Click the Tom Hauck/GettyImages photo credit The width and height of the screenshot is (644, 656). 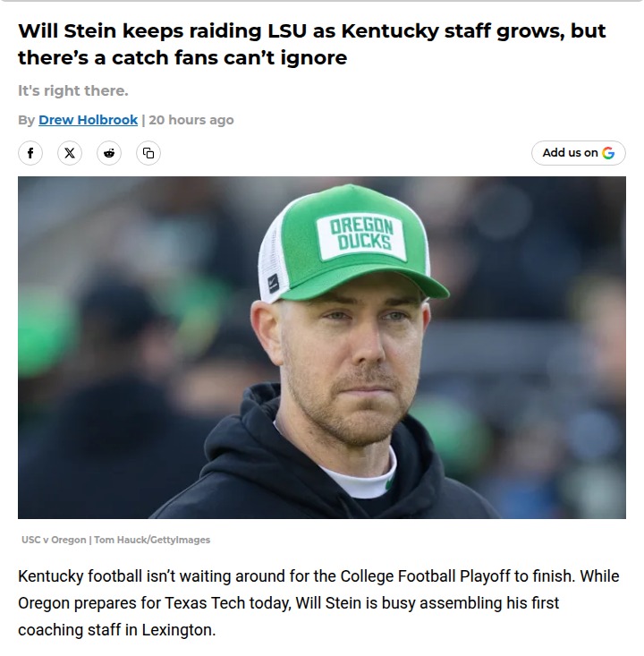tap(152, 540)
